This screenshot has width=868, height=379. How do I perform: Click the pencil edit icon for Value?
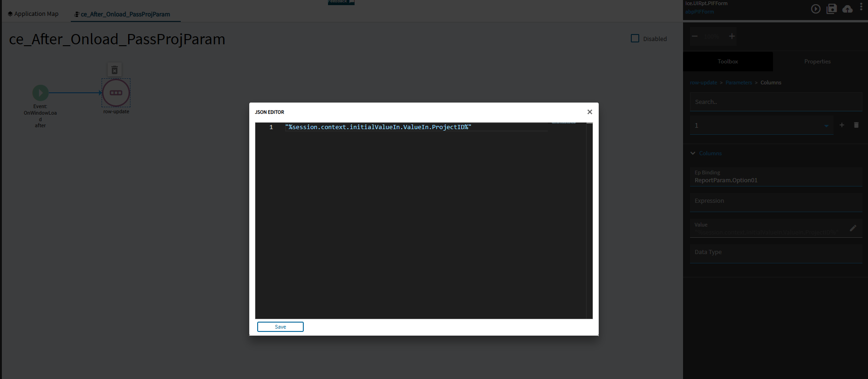[x=853, y=228]
